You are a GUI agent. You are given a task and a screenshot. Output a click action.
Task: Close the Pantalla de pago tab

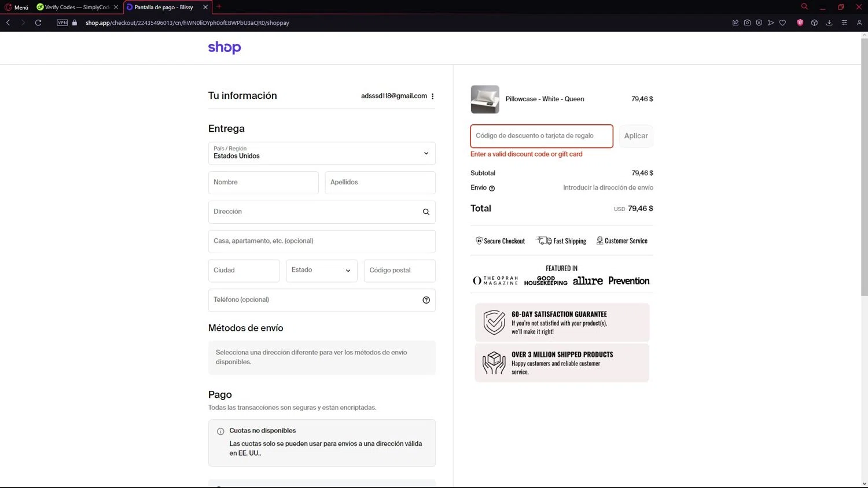click(x=205, y=7)
